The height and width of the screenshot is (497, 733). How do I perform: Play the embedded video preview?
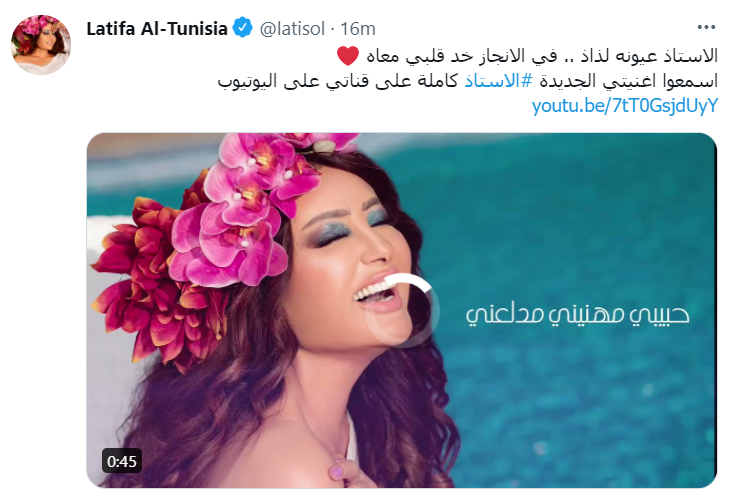[402, 310]
